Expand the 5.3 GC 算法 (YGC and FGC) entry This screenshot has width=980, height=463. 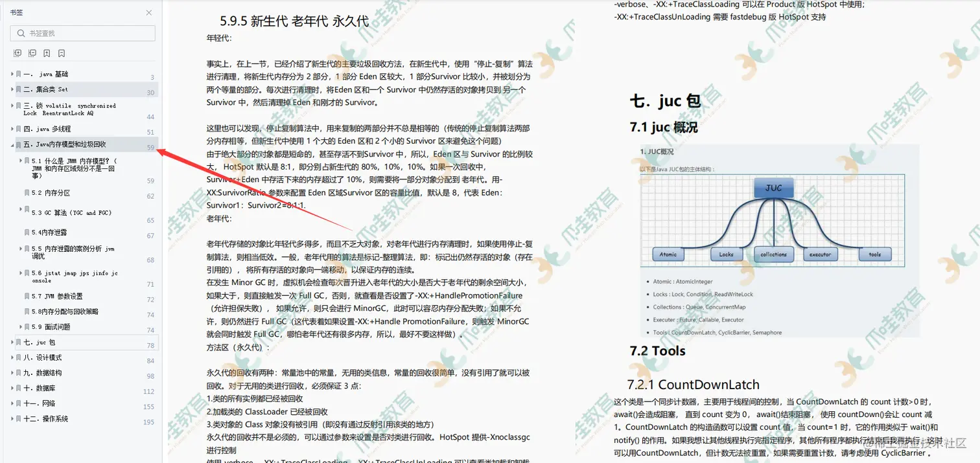coord(19,209)
